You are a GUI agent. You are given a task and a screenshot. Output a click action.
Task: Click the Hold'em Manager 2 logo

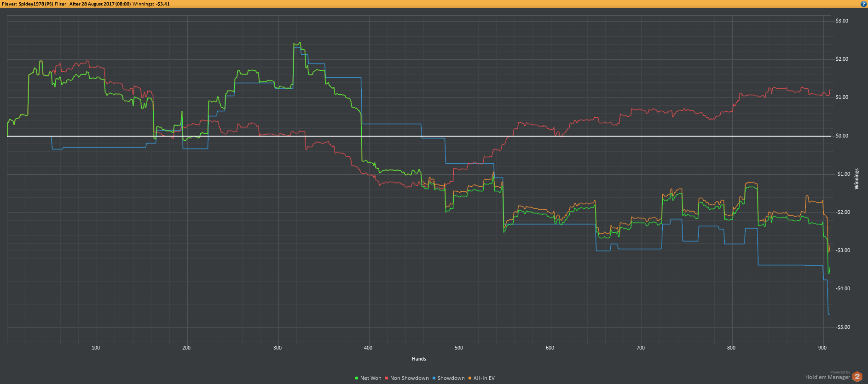[x=857, y=377]
